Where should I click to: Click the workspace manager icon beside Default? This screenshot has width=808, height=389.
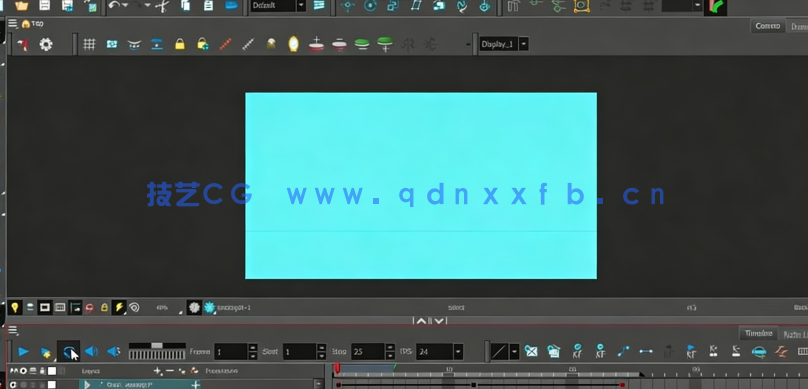(x=319, y=6)
